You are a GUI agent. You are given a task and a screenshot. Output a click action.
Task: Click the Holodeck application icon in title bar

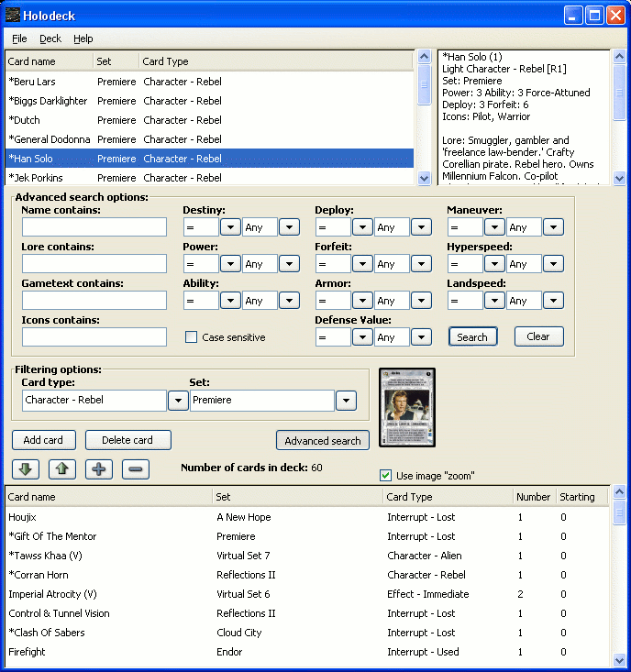(13, 15)
